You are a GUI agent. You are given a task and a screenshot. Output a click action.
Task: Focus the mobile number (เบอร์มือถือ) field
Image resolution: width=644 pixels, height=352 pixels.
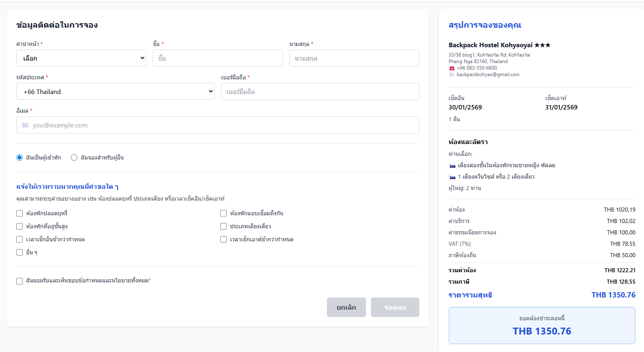[320, 92]
